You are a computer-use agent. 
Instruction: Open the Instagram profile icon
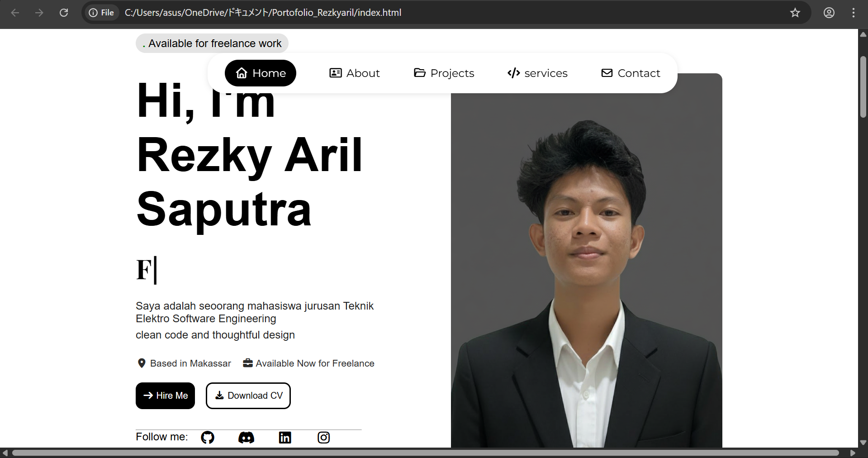click(323, 437)
